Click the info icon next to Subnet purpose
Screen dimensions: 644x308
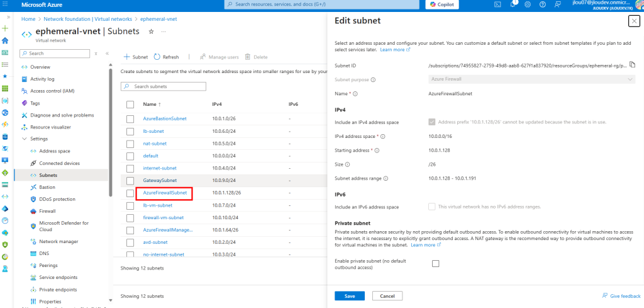click(374, 80)
